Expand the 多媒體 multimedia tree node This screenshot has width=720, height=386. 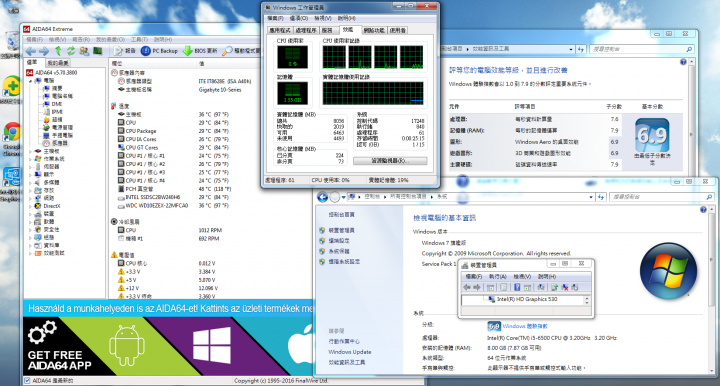pos(31,182)
